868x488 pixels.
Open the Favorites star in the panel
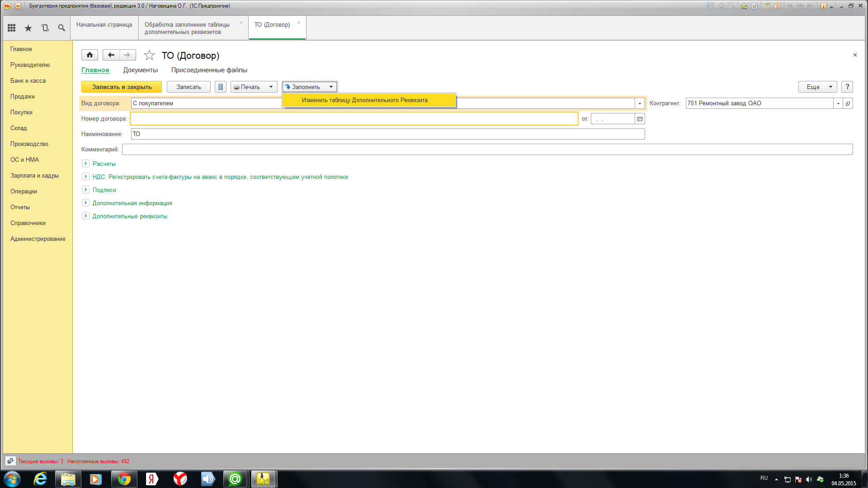[x=28, y=28]
